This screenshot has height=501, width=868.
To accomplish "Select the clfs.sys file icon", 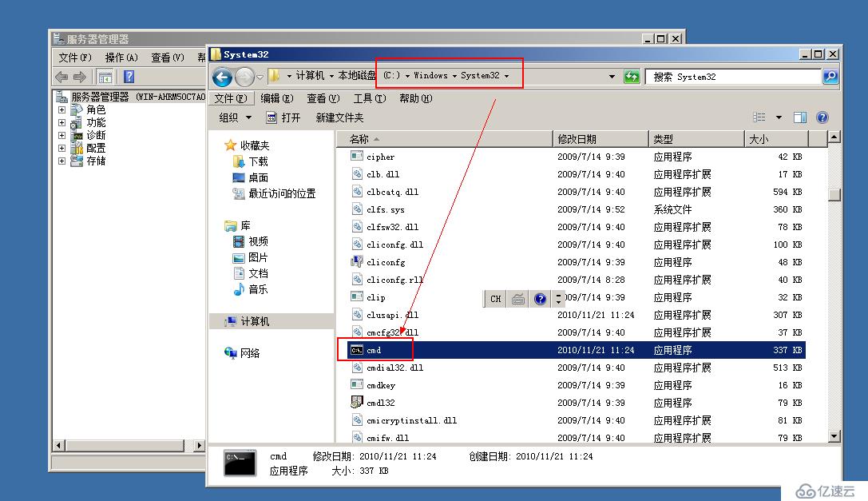I will tap(356, 209).
